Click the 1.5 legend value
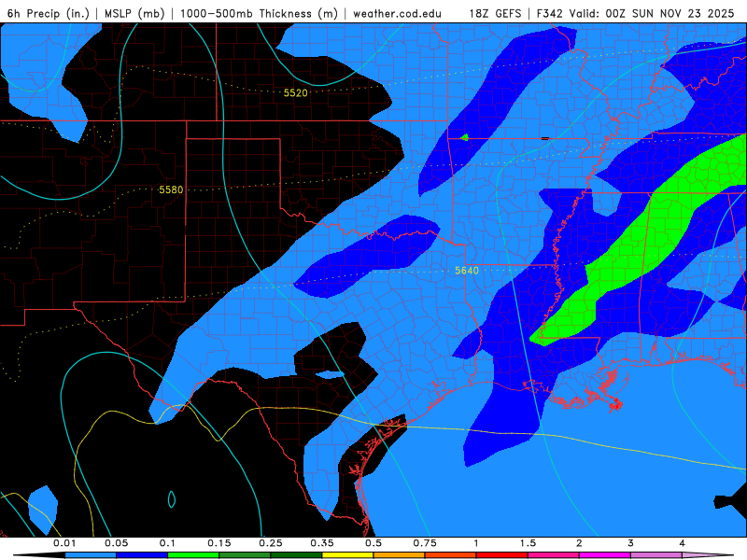747x560 pixels. [528, 543]
